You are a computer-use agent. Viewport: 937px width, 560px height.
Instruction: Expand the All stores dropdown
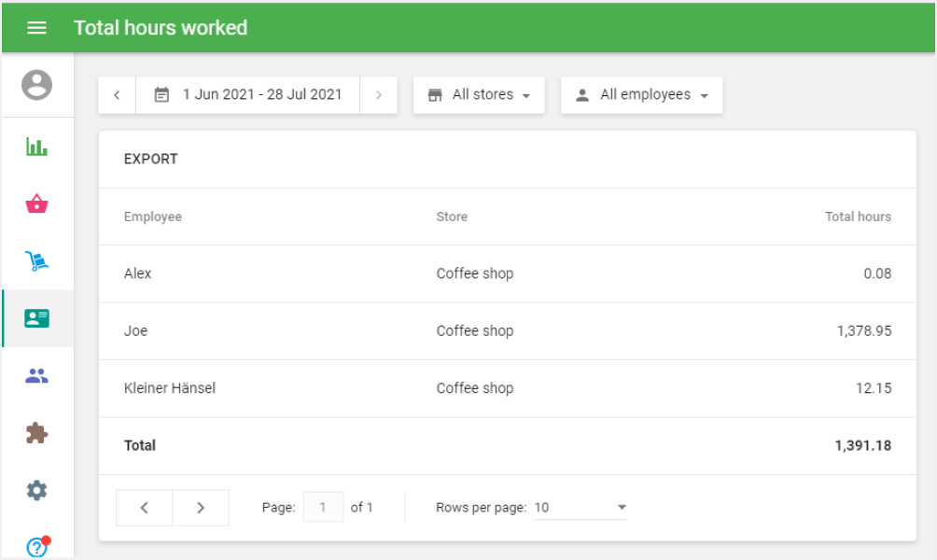(479, 95)
